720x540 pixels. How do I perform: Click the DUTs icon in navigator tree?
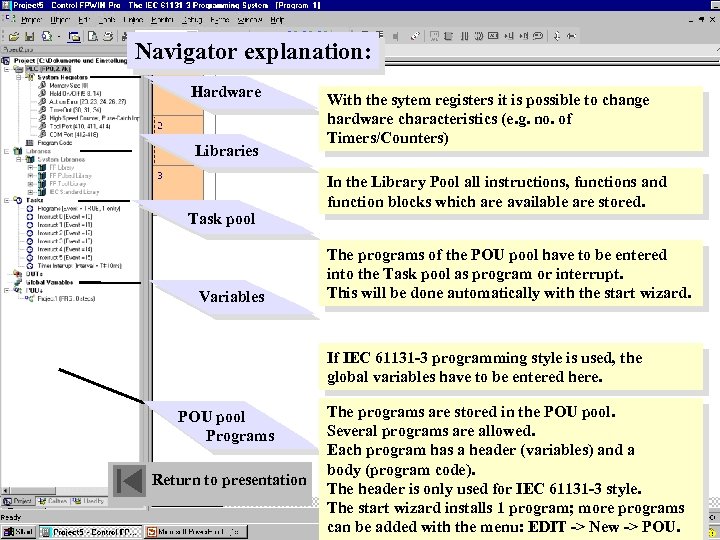point(18,274)
